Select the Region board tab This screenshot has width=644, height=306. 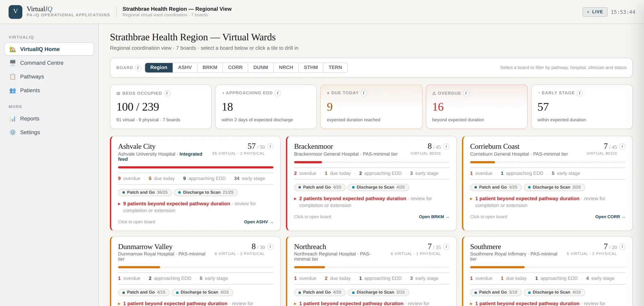(159, 68)
